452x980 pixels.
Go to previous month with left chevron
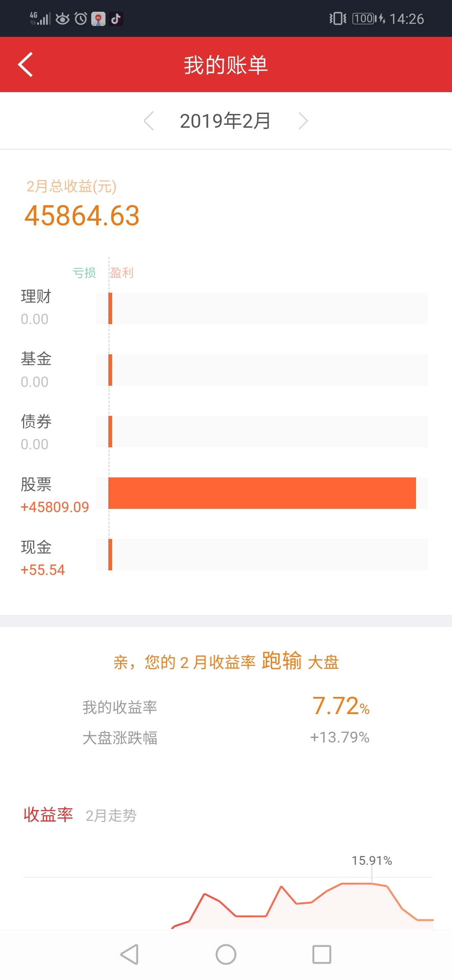pyautogui.click(x=149, y=121)
